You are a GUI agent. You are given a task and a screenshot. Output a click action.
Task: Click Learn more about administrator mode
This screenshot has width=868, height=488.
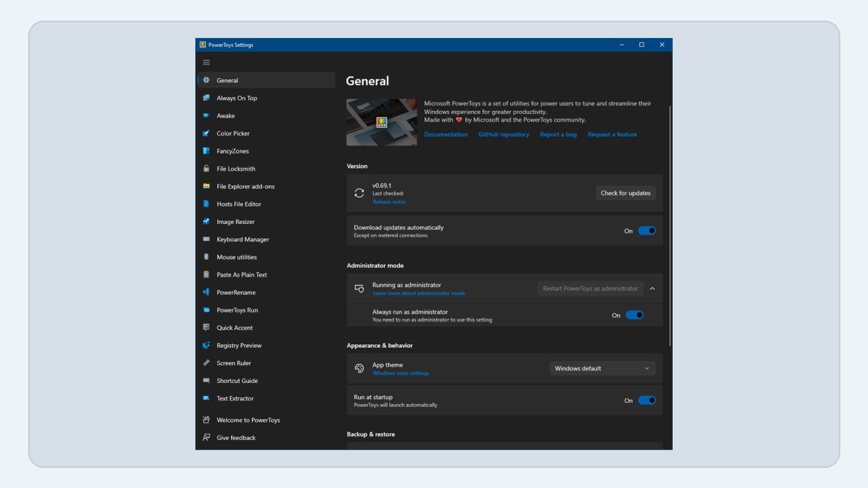click(x=419, y=293)
